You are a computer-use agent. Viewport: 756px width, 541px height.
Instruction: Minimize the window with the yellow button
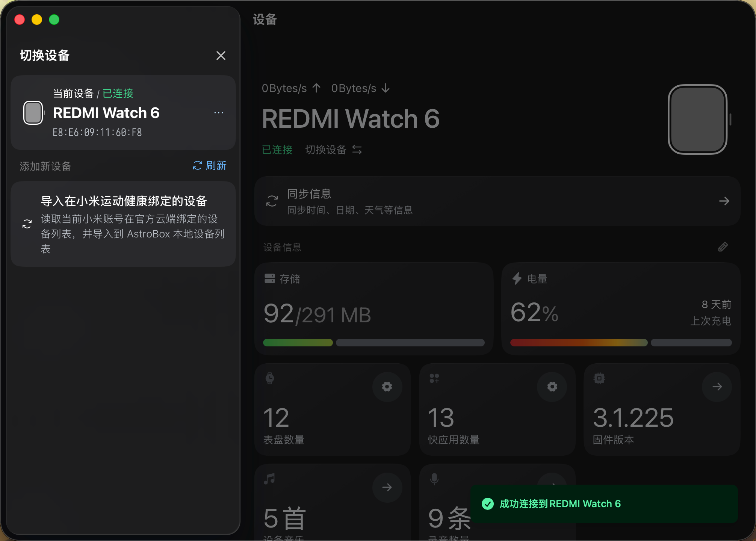[x=37, y=20]
